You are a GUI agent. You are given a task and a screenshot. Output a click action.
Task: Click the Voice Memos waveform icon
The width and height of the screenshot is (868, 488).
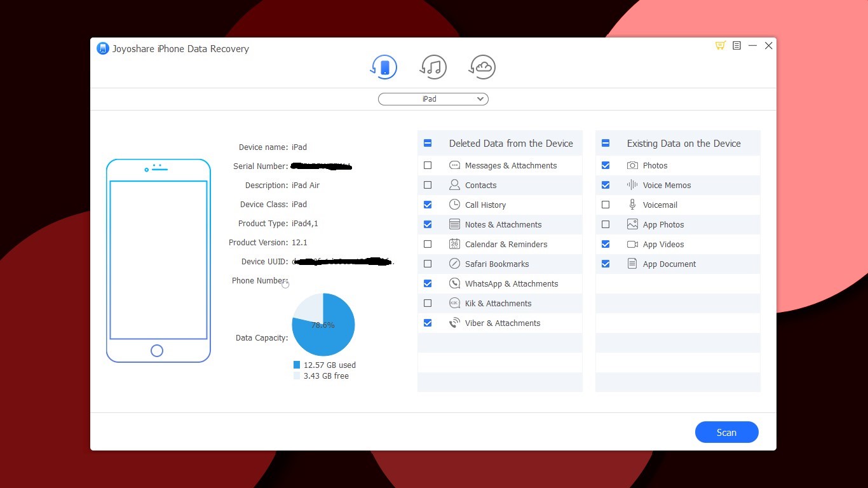632,185
